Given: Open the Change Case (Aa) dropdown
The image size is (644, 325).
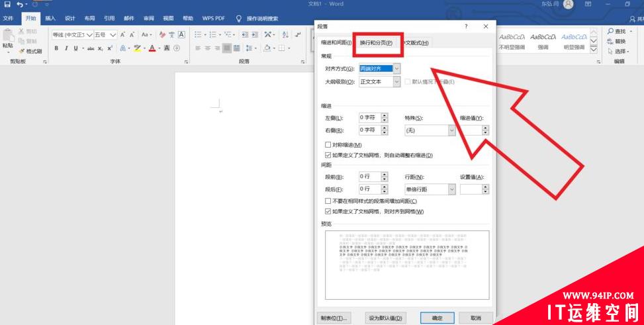Looking at the screenshot, I should coord(146,35).
